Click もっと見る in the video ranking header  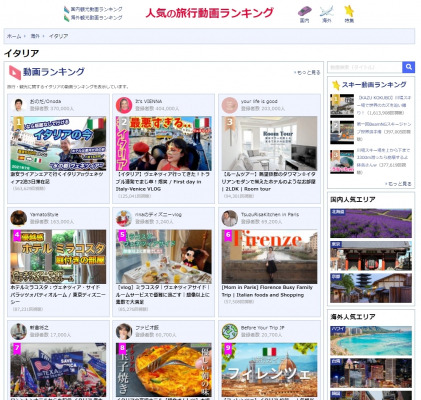pyautogui.click(x=308, y=72)
